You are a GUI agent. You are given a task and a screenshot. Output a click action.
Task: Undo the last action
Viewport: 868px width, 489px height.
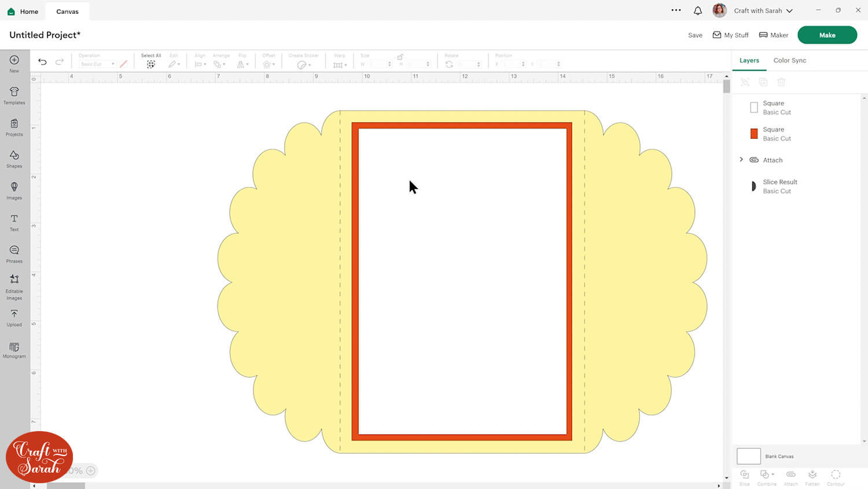tap(42, 62)
